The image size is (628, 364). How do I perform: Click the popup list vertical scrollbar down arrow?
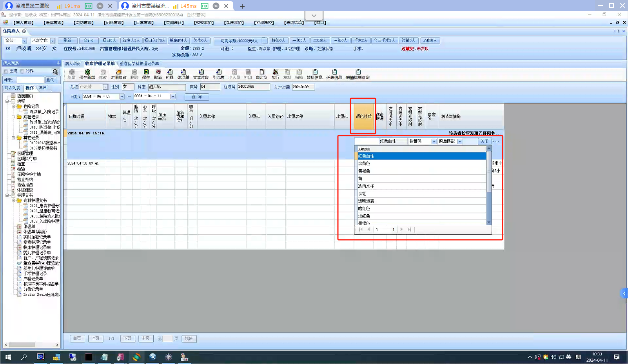[x=489, y=222]
